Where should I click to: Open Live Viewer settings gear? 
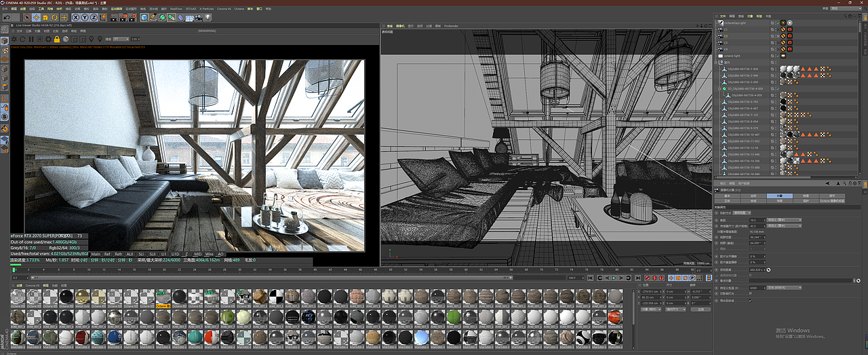point(48,39)
